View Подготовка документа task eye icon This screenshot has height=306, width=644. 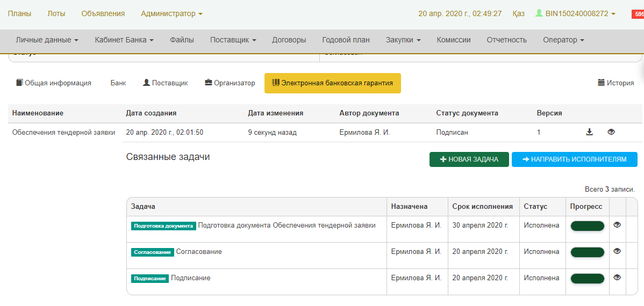[x=617, y=225]
